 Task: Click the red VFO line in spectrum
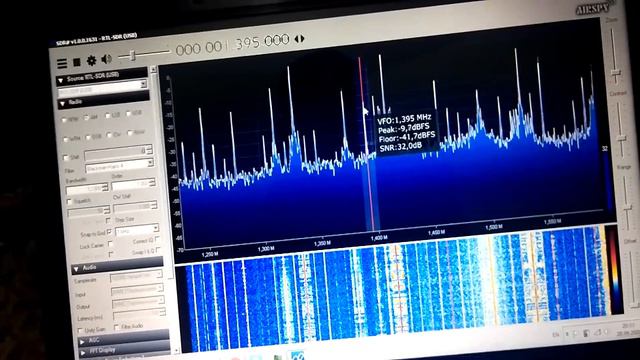[x=366, y=143]
